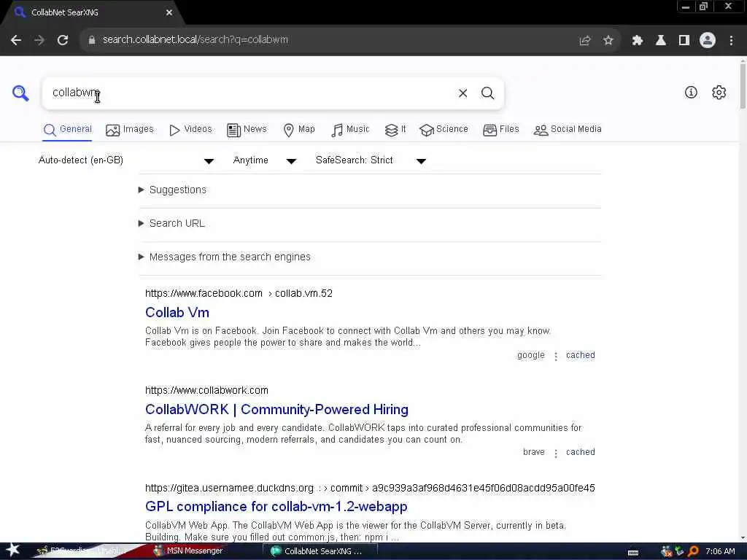This screenshot has height=560, width=747.
Task: Expand Messages from the search engines
Action: point(224,257)
